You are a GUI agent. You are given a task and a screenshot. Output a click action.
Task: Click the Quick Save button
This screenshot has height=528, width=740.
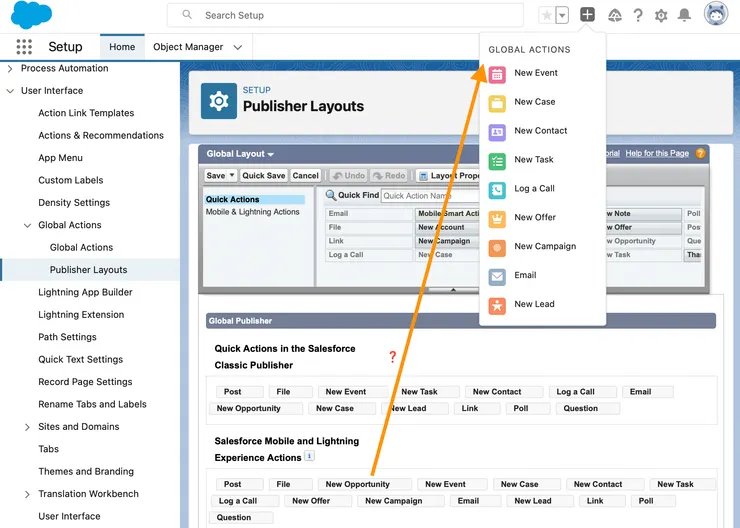(263, 176)
